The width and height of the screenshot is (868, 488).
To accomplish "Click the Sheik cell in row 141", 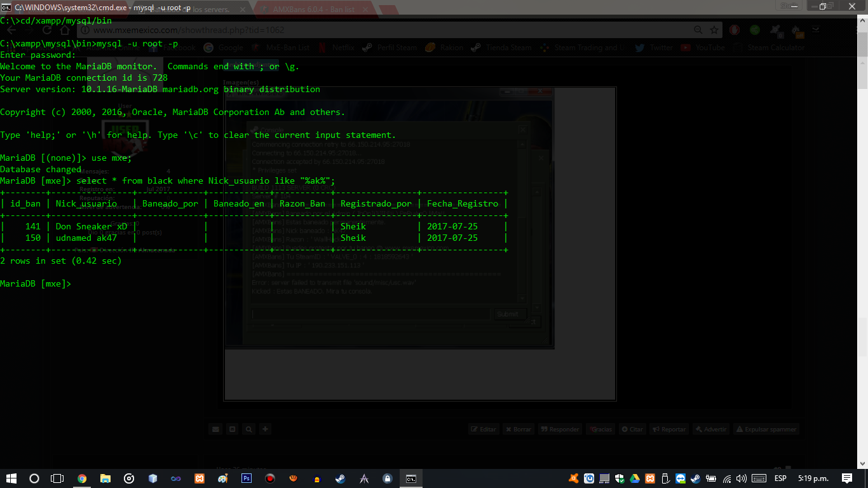I will click(x=353, y=226).
